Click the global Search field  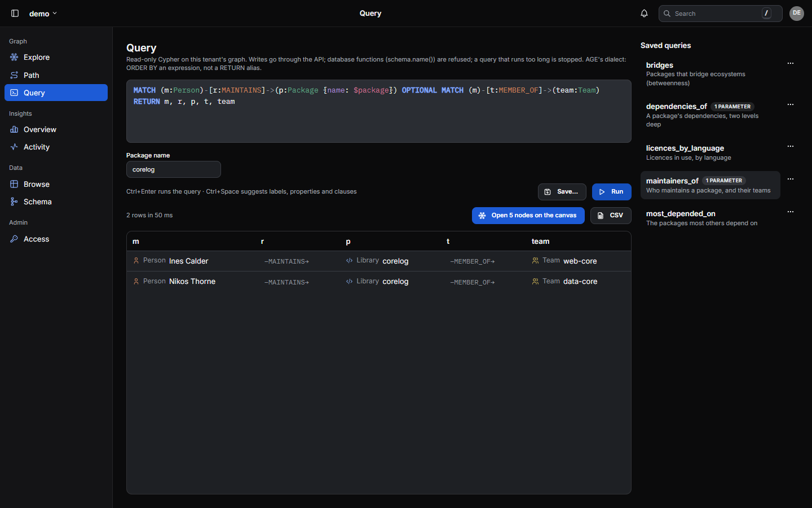[x=720, y=14]
